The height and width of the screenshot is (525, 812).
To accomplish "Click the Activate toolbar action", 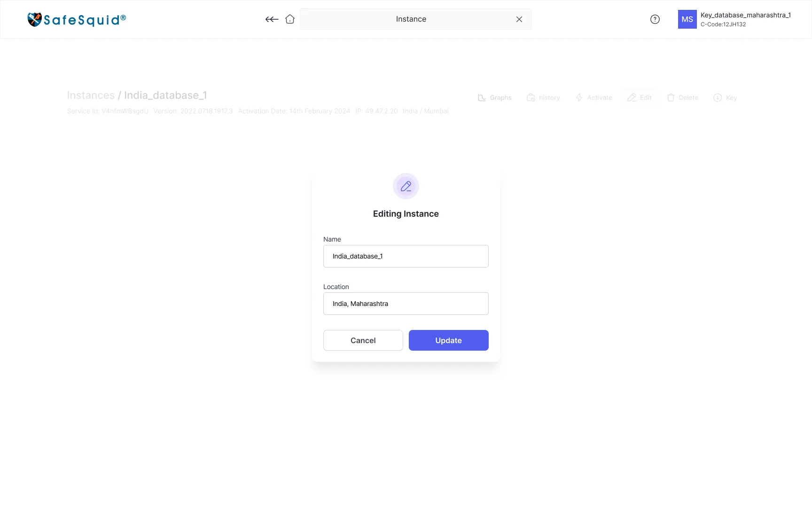I will click(594, 98).
